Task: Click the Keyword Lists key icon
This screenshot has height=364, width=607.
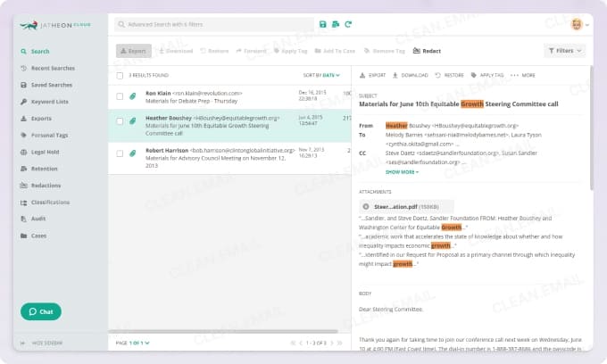Action: pyautogui.click(x=23, y=102)
